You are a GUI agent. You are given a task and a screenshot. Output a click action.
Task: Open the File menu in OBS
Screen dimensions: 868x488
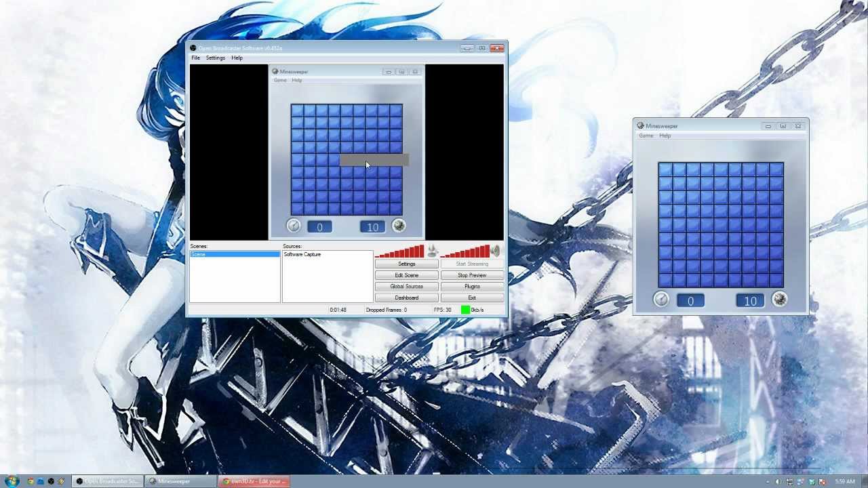[195, 58]
